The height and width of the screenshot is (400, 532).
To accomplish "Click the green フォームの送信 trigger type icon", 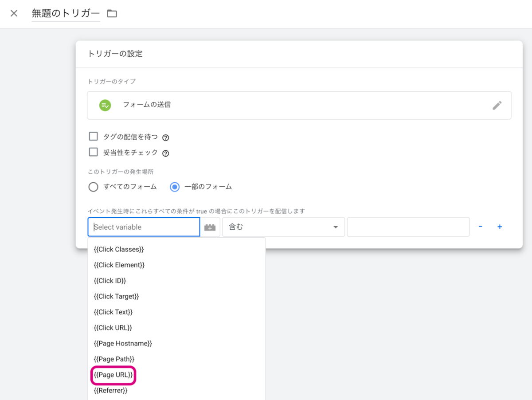I will (105, 105).
